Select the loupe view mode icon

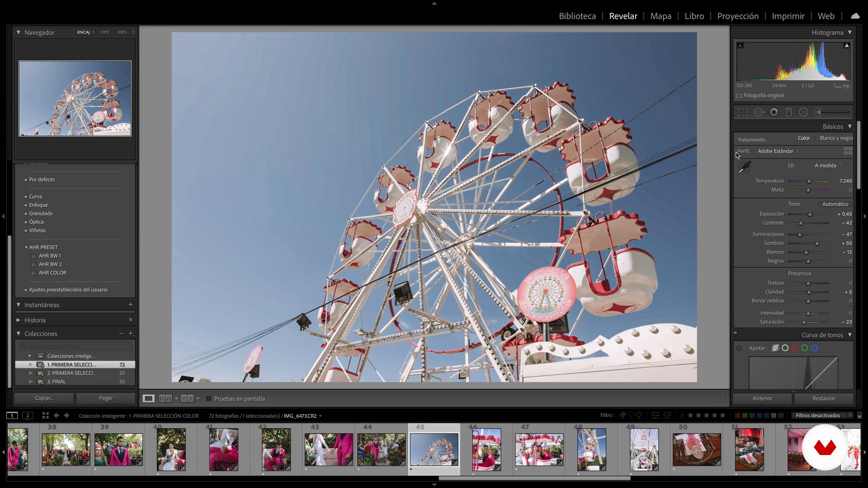tap(148, 398)
